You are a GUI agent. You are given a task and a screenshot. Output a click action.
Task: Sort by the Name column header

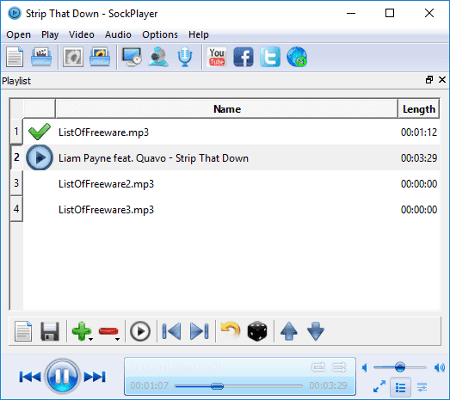pos(227,109)
